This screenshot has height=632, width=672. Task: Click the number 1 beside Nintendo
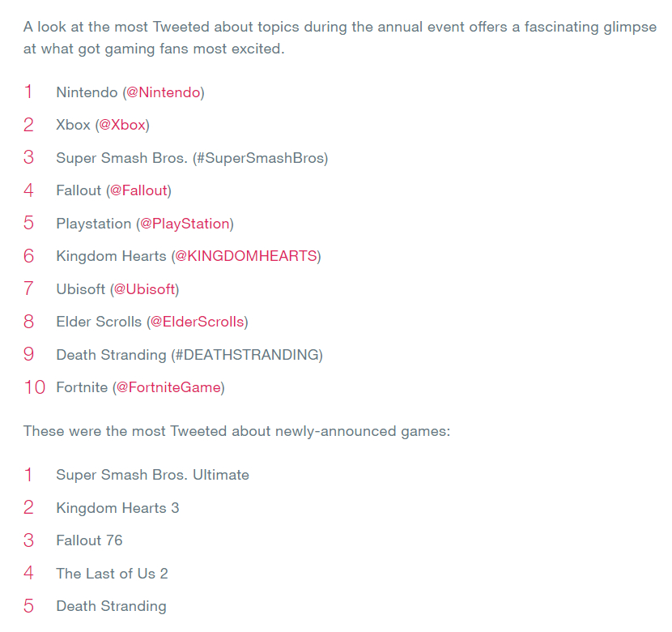(x=28, y=92)
